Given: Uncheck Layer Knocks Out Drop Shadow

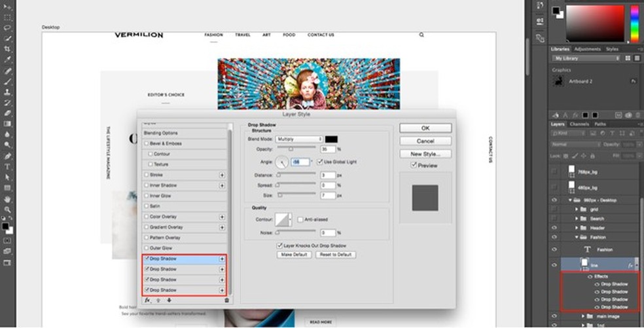Looking at the screenshot, I should coord(279,246).
